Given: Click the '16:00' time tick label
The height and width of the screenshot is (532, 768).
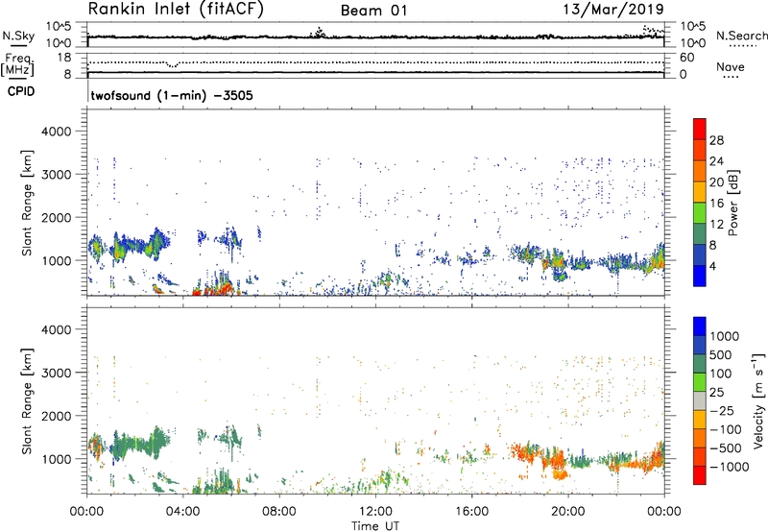Looking at the screenshot, I should pyautogui.click(x=471, y=512).
